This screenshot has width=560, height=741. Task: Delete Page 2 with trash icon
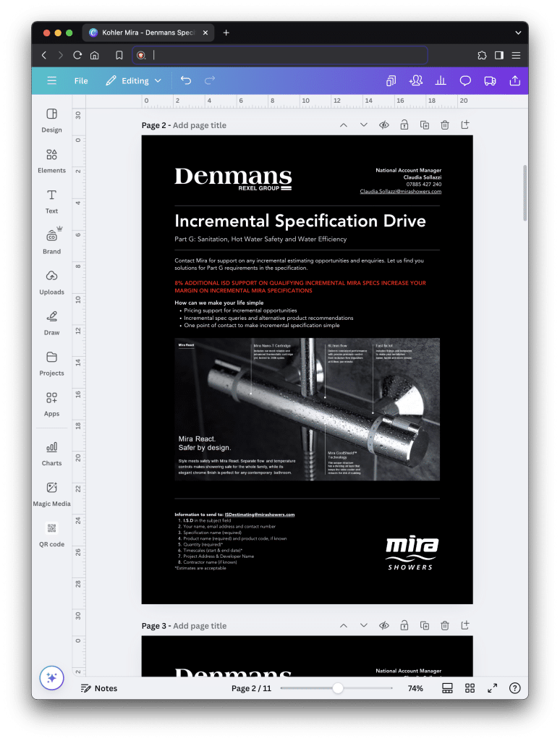445,125
